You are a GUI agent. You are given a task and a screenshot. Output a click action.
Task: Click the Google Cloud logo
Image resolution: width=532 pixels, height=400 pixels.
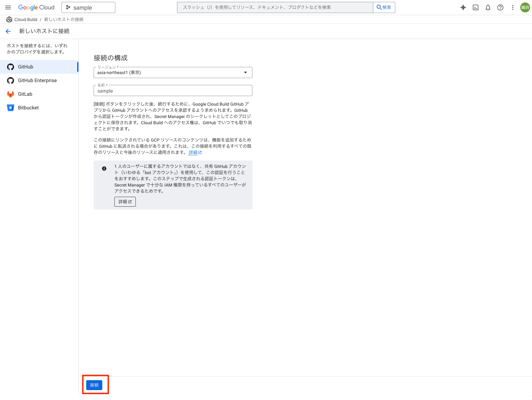coord(36,7)
